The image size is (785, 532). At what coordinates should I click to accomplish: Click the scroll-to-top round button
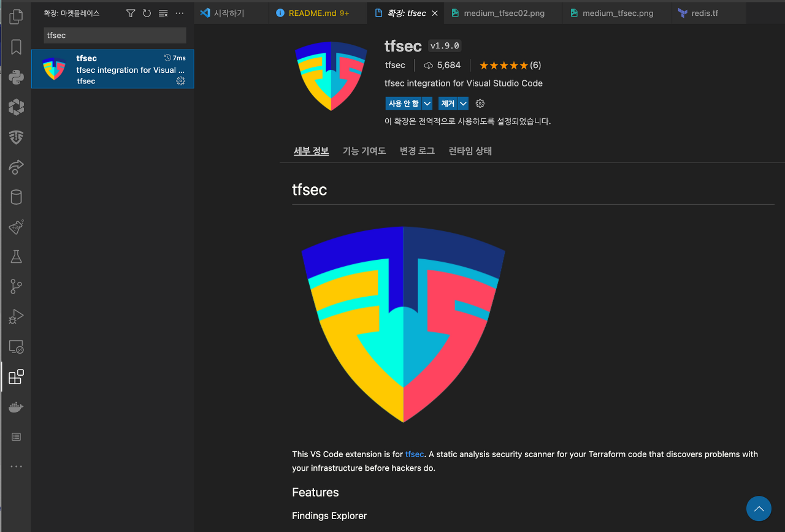(759, 509)
